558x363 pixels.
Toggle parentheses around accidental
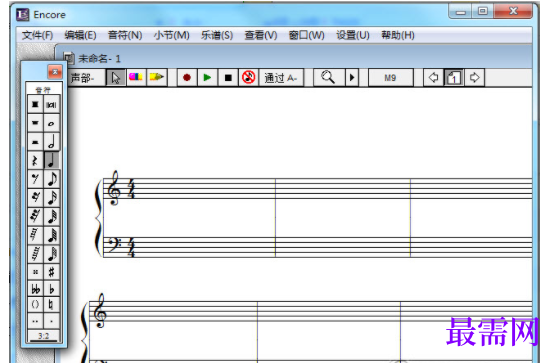[35, 305]
